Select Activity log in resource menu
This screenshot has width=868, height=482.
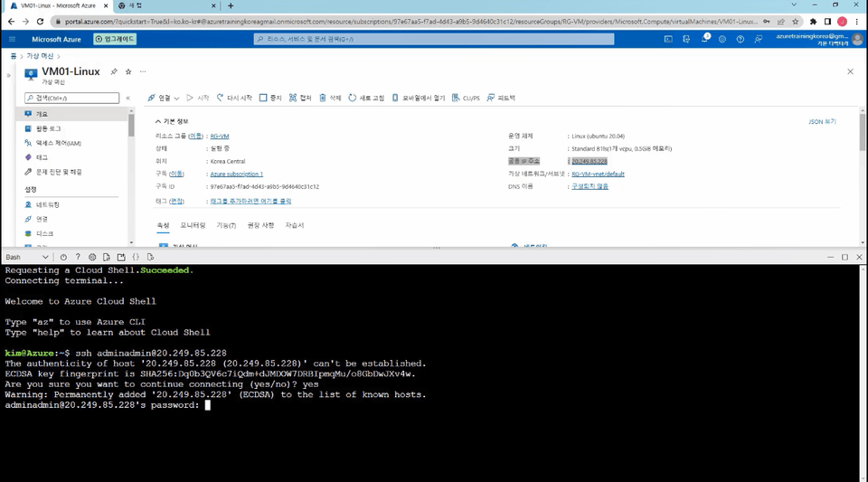(72, 128)
